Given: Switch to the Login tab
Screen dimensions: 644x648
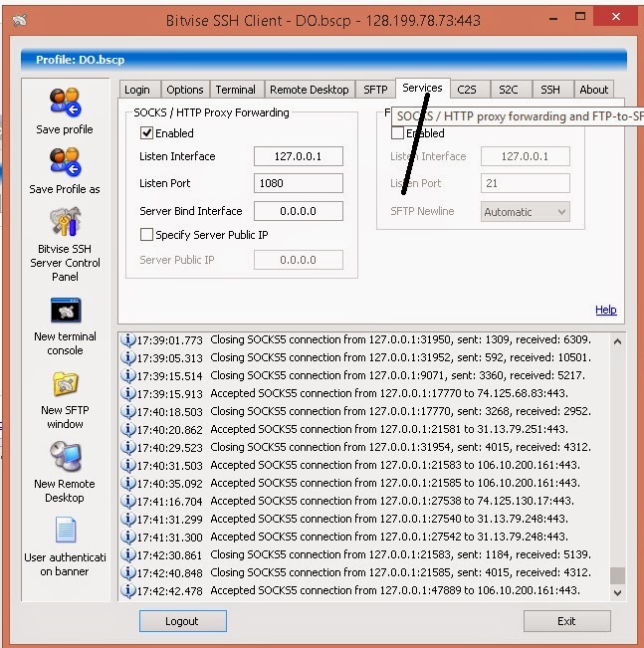Looking at the screenshot, I should point(137,90).
